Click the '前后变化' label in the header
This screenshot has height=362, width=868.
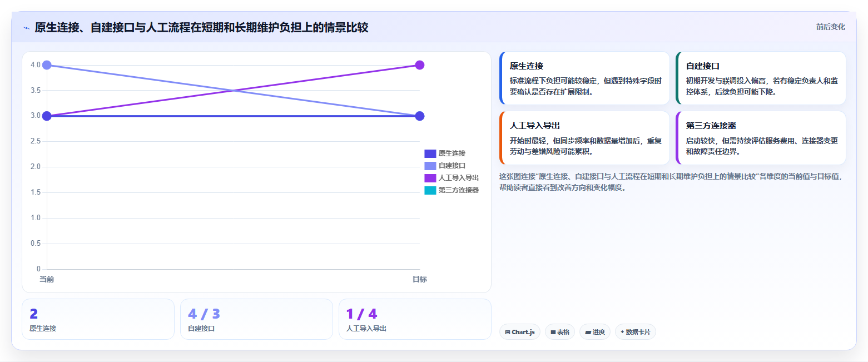[x=830, y=27]
